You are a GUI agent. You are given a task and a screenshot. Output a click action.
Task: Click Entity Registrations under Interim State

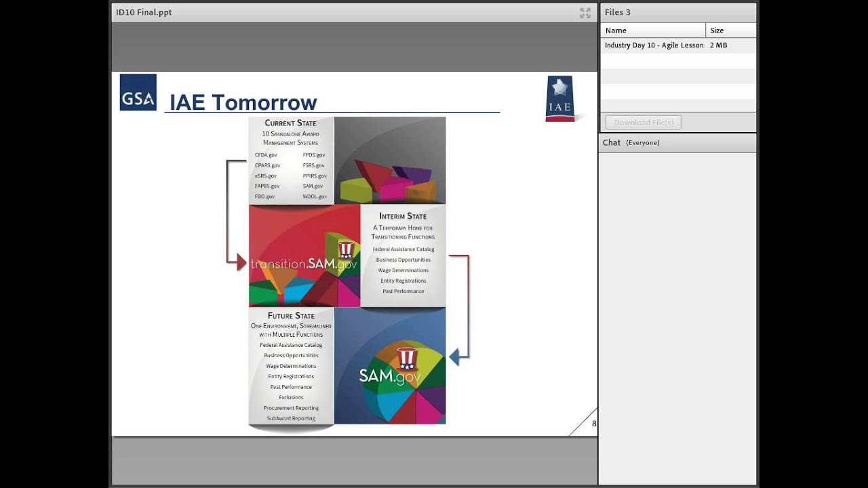pyautogui.click(x=403, y=281)
